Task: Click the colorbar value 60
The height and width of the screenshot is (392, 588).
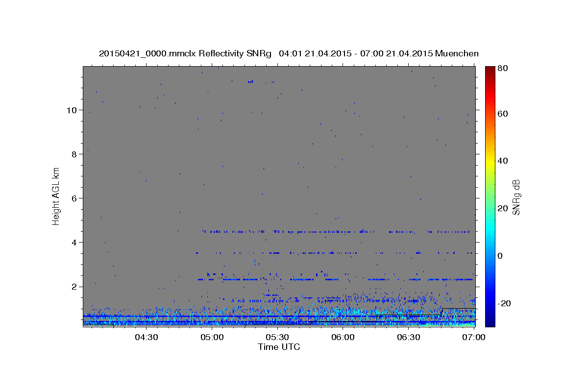Action: tap(503, 114)
